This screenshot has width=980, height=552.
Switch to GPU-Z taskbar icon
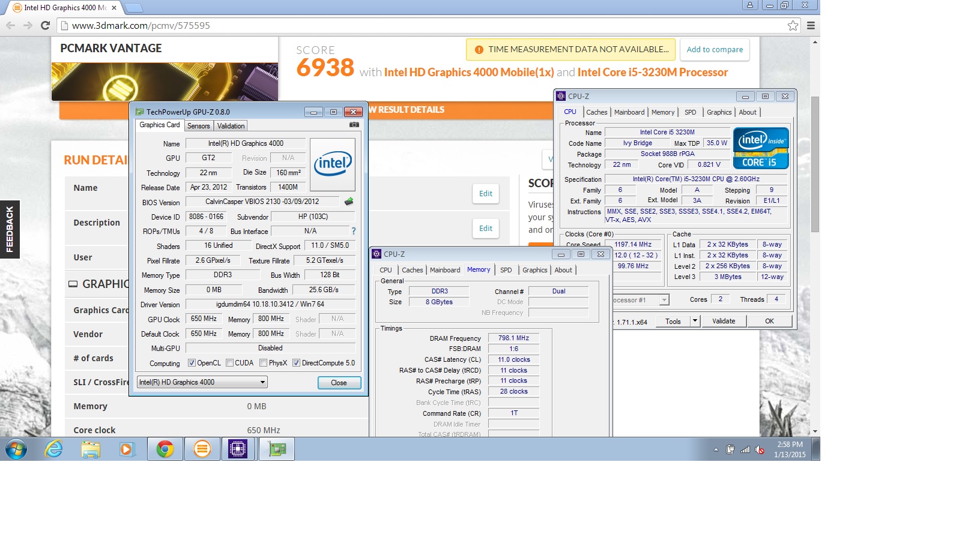[x=277, y=449]
